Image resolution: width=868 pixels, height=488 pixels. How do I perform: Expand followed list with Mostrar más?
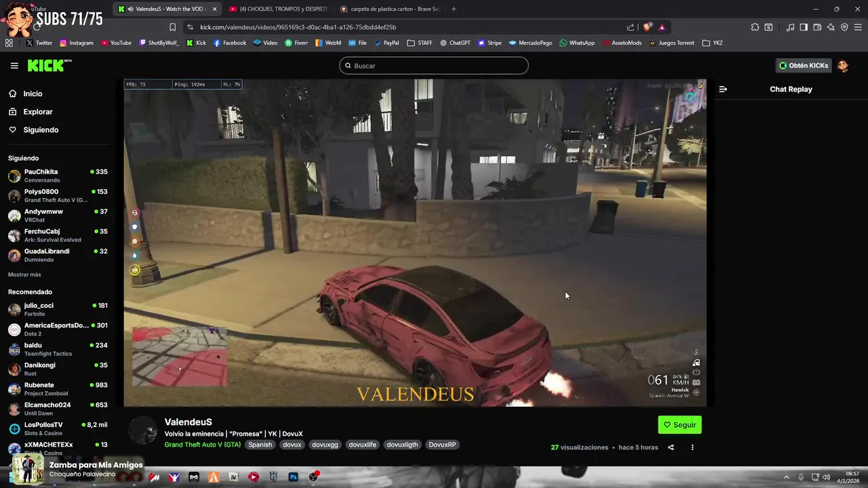(24, 274)
